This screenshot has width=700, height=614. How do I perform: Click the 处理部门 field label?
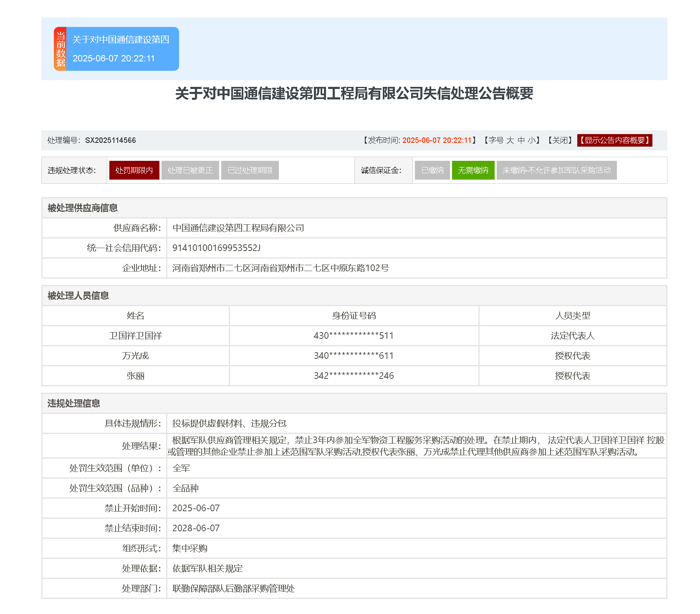(142, 589)
